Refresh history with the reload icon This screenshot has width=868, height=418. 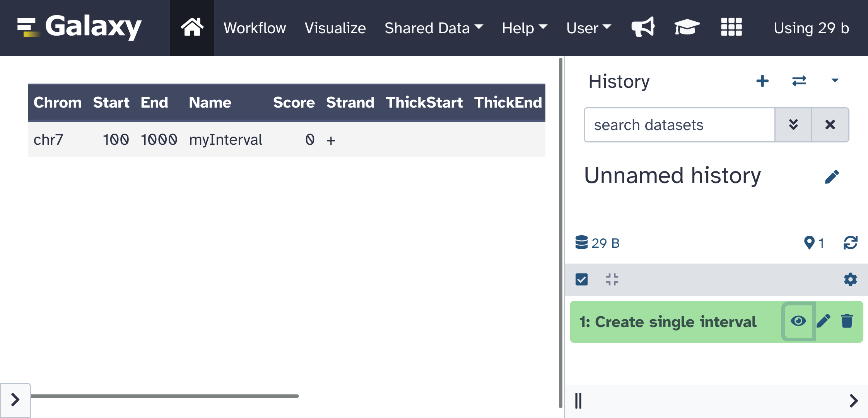pos(850,243)
